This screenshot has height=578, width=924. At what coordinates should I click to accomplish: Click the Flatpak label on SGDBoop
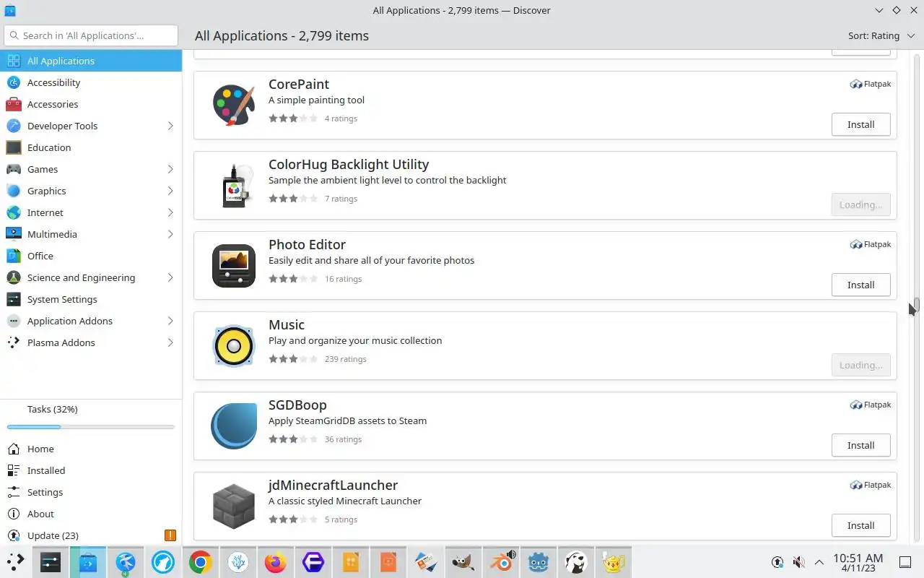871,405
